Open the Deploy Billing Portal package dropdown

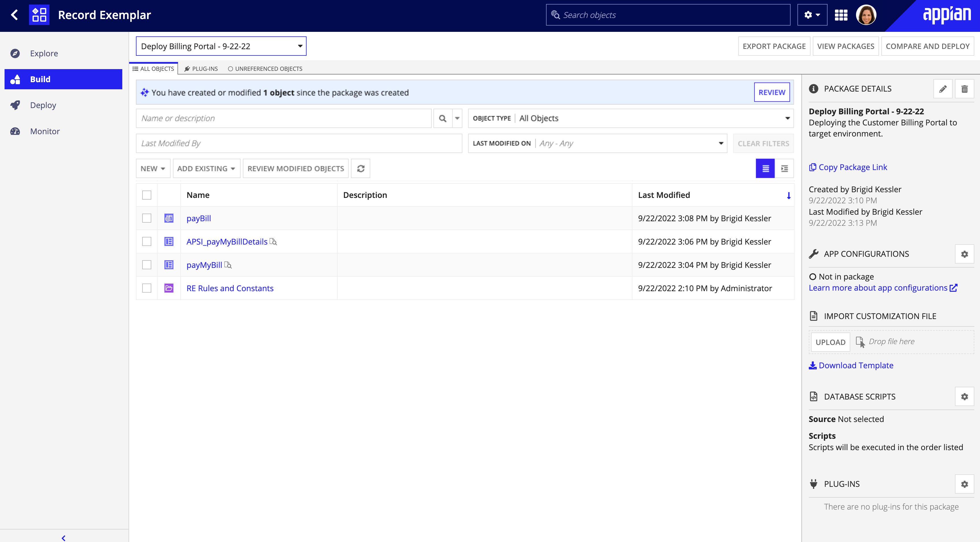point(221,46)
